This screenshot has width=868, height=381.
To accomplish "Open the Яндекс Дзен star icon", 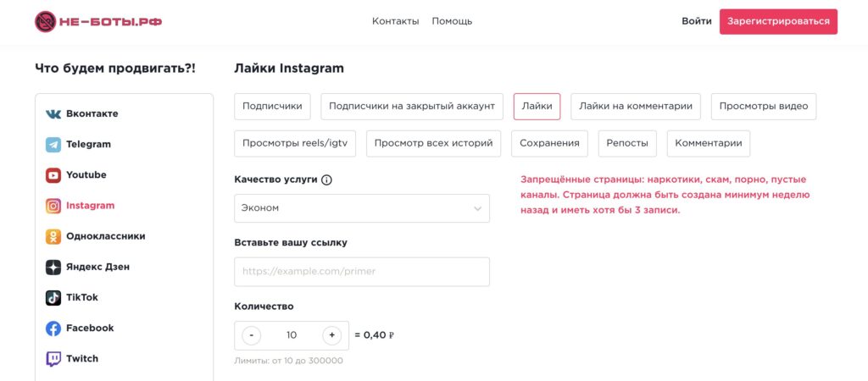I will (x=53, y=267).
